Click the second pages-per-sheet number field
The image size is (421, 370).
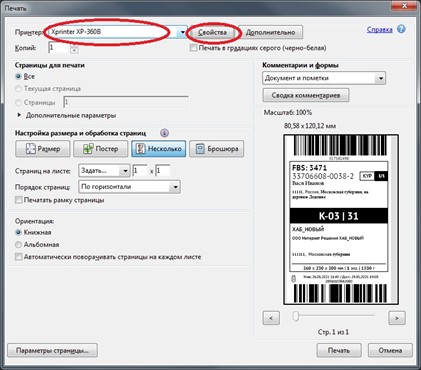[163, 171]
